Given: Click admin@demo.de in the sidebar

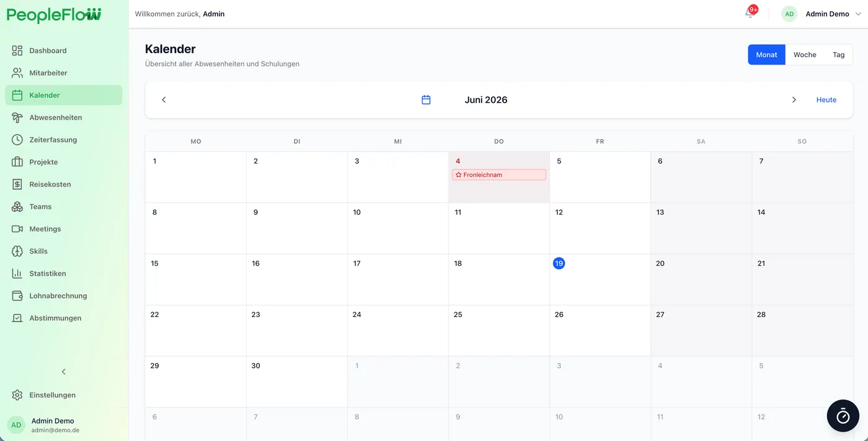Looking at the screenshot, I should point(55,430).
